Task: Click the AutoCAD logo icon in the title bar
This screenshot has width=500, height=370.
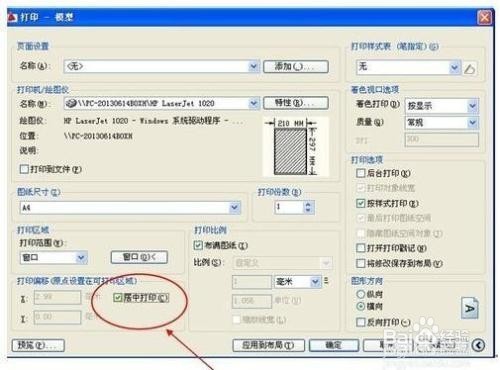Action: click(12, 17)
